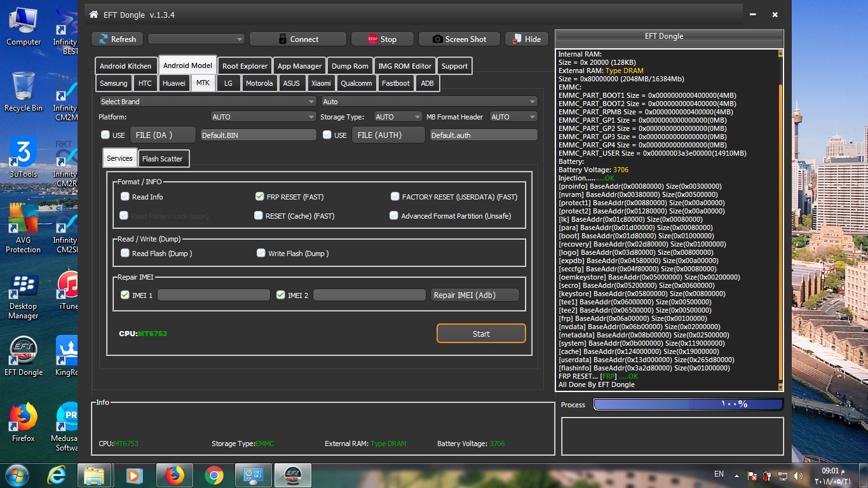Screen dimensions: 868x488
Task: Click the IMEI 1 input field
Action: [214, 295]
